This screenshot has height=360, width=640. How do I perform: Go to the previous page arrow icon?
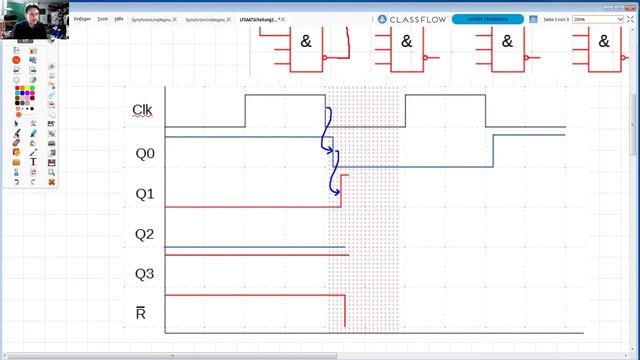point(16,70)
